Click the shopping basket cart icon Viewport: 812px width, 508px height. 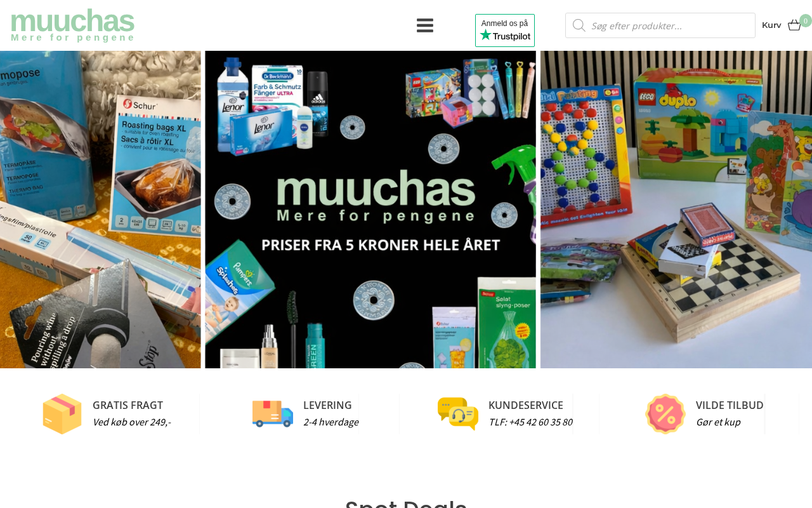794,25
